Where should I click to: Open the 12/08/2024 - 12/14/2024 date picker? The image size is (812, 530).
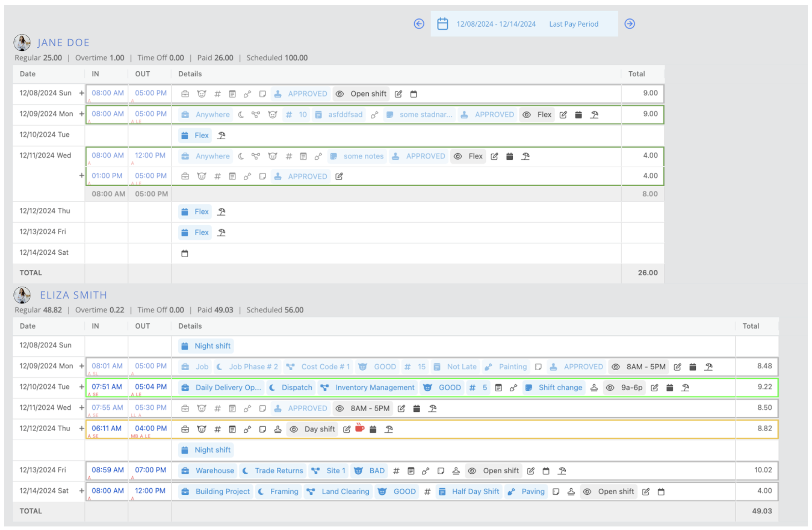pyautogui.click(x=496, y=24)
